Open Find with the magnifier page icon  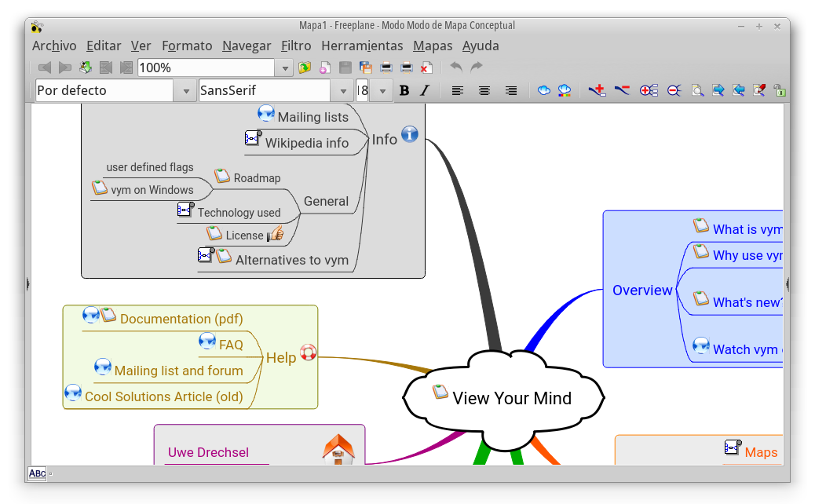point(697,90)
